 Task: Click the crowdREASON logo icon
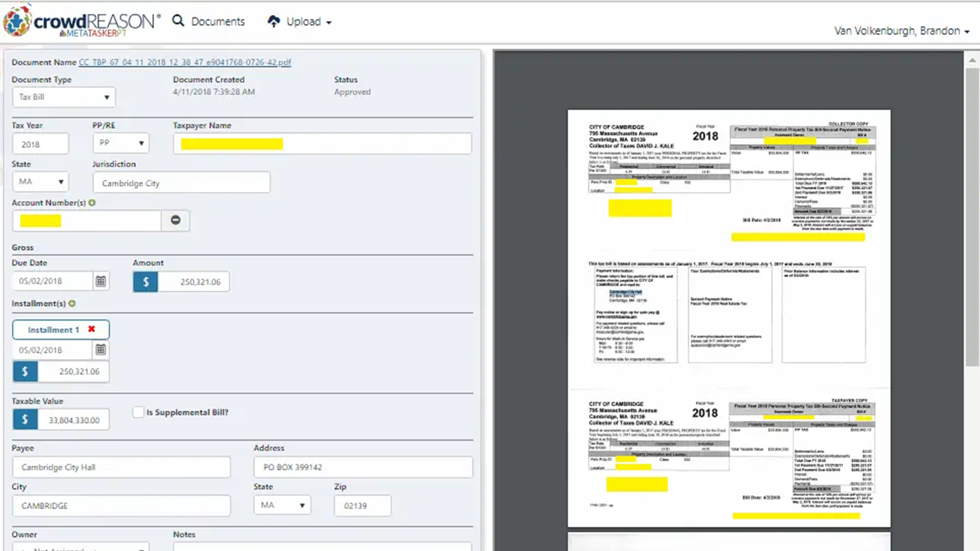(x=16, y=21)
